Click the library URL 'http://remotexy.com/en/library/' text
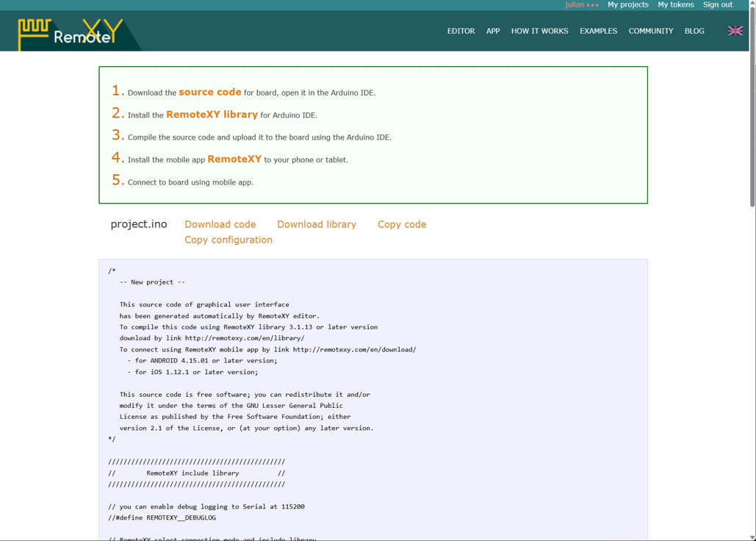Viewport: 756px width, 541px height. (x=245, y=338)
